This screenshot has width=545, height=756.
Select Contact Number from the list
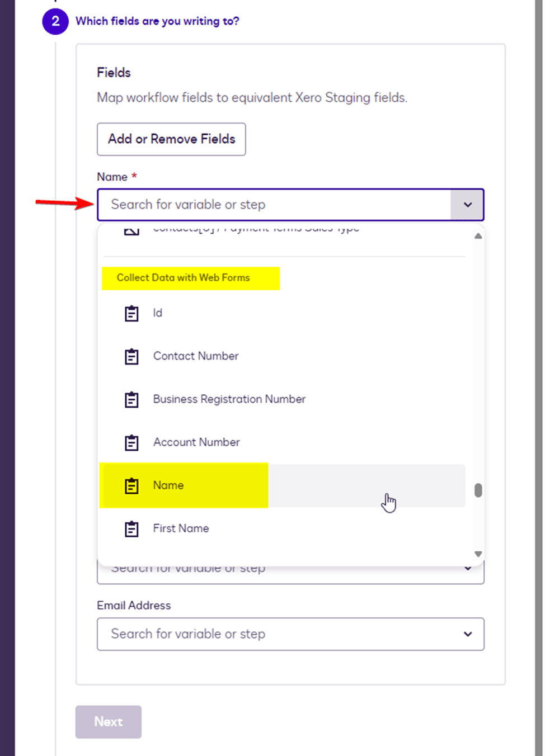196,356
